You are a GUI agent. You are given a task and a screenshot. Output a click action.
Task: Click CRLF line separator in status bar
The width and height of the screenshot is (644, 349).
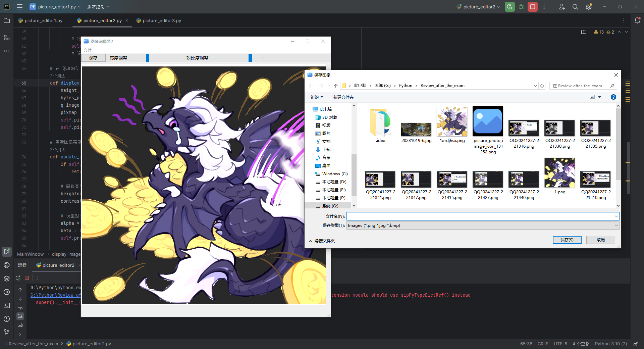click(543, 344)
